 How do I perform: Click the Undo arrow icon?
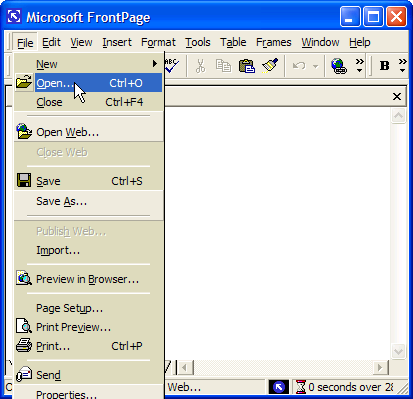click(299, 66)
